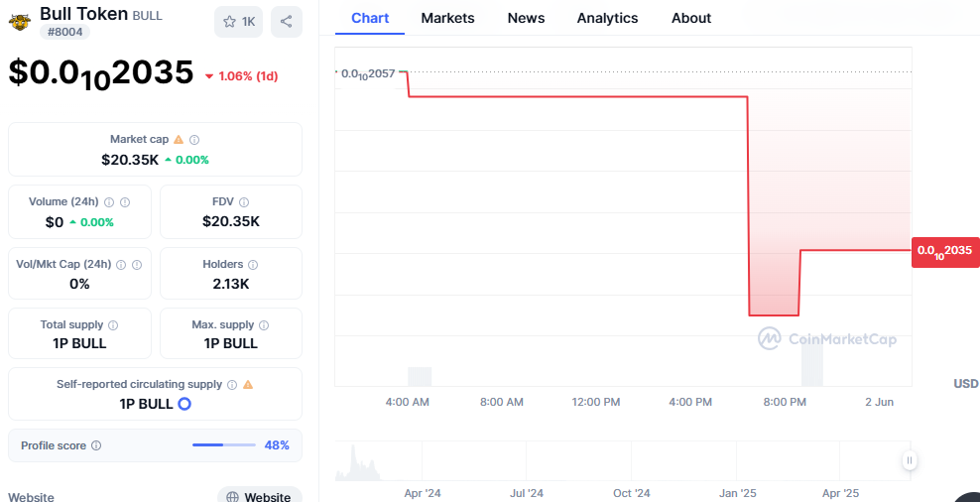Open first Volume (24h) info icon
This screenshot has height=502, width=980.
[x=109, y=202]
